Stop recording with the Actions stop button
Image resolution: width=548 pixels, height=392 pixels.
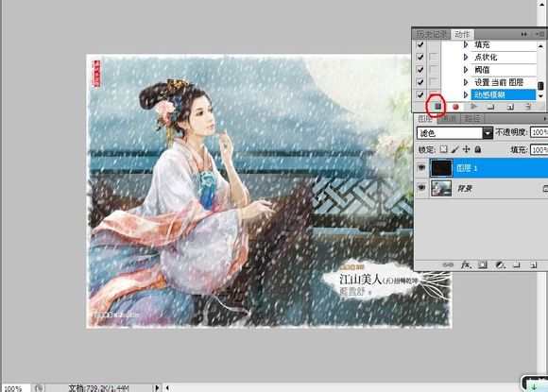coord(437,106)
